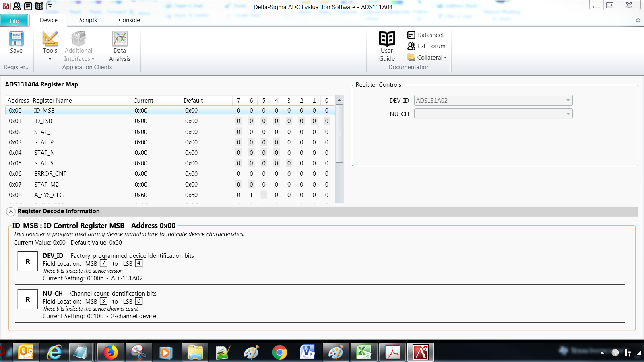The height and width of the screenshot is (362, 644).
Task: Toggle bit 2 of STAT_P register
Action: (x=301, y=142)
